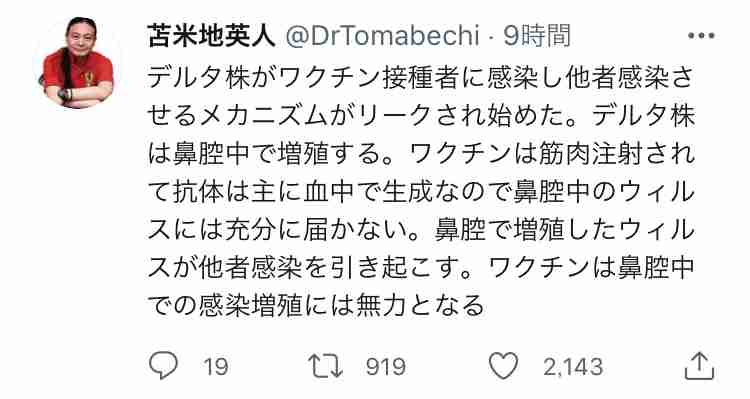Click the retweet count 919
This screenshot has width=750, height=399.
tap(386, 367)
